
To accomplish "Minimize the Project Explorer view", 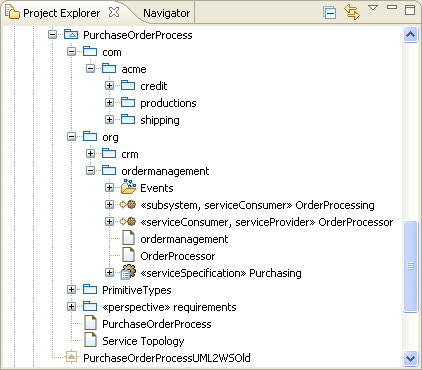I will click(392, 7).
